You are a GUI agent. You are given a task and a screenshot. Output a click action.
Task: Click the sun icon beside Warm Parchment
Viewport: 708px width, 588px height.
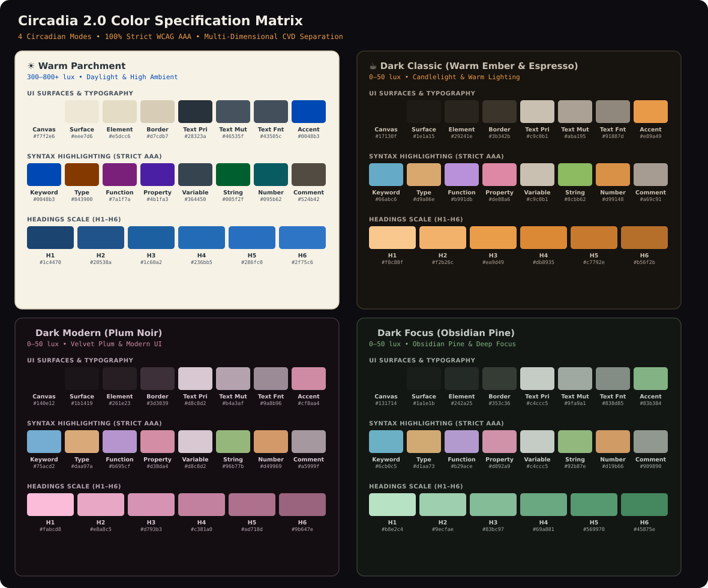click(x=31, y=66)
